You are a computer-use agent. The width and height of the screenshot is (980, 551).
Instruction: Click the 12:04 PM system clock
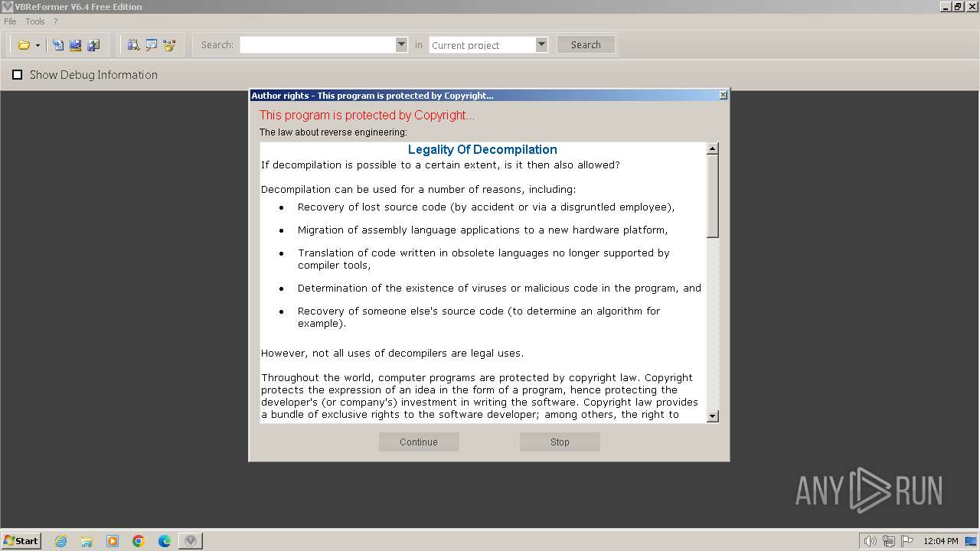(x=941, y=541)
